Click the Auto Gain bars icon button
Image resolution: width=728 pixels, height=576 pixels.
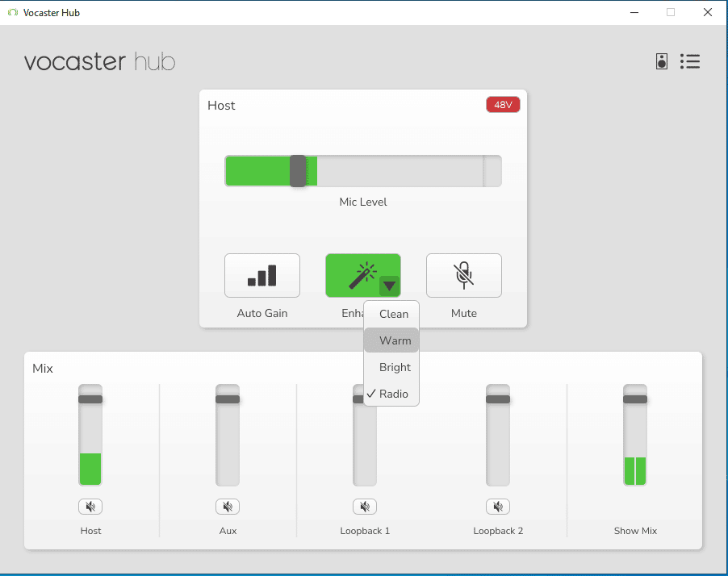click(x=262, y=275)
